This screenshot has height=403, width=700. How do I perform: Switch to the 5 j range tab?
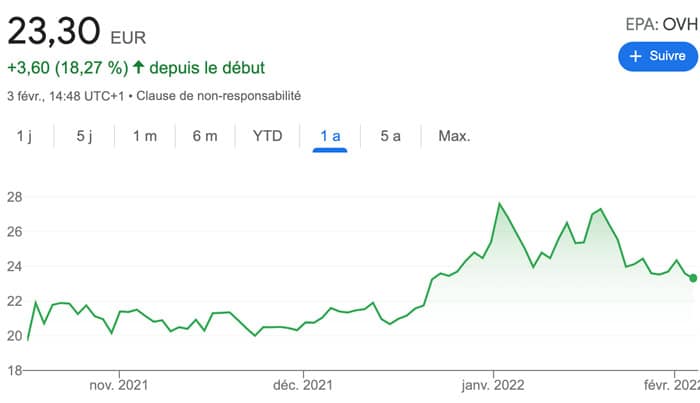pos(85,136)
